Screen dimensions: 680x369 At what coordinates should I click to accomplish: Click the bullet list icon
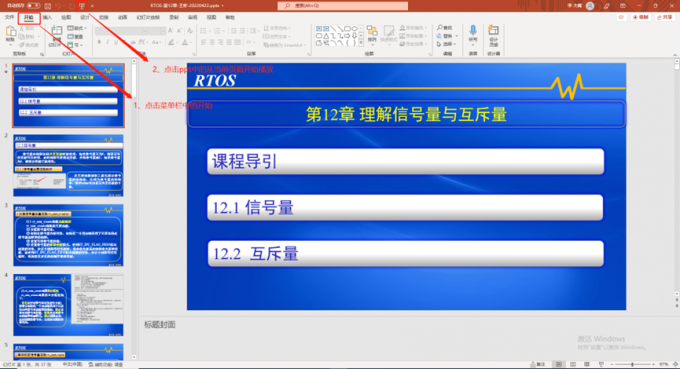tap(204, 31)
